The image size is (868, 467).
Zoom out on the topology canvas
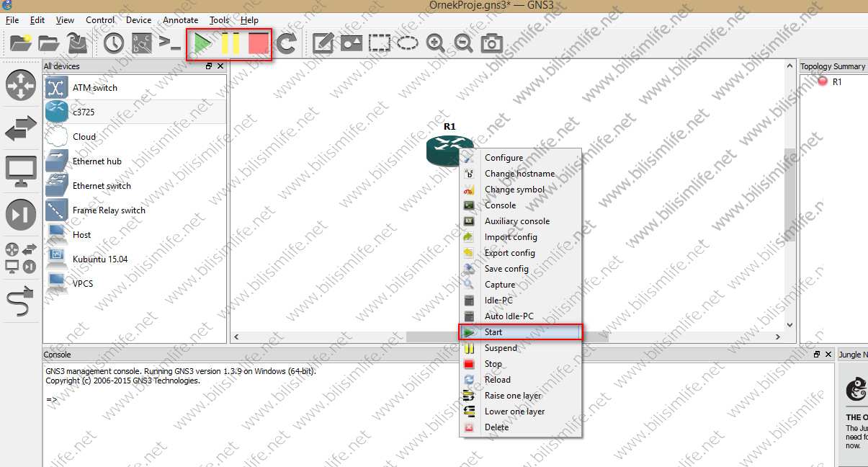click(x=463, y=43)
